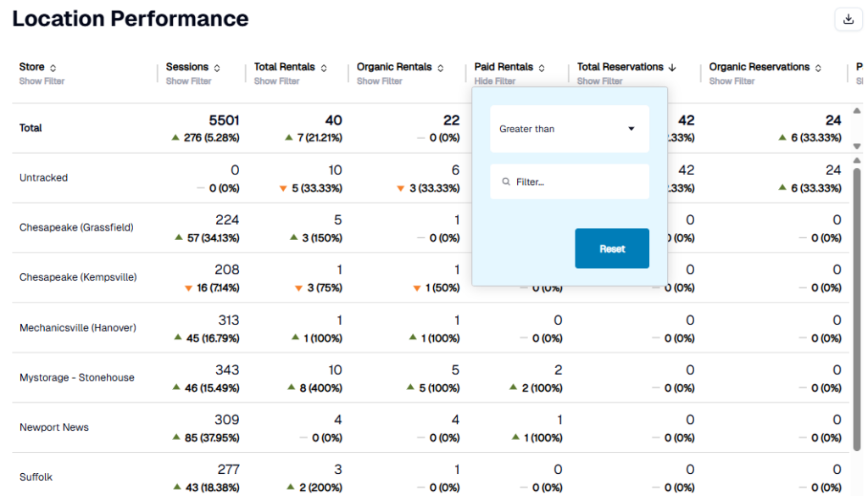This screenshot has height=496, width=868.
Task: Click Untracked rentals change 5 (33.33%)
Action: click(x=311, y=188)
